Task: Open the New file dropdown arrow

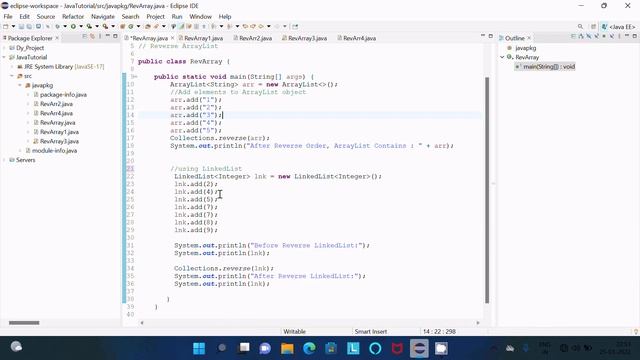Action: [x=13, y=27]
